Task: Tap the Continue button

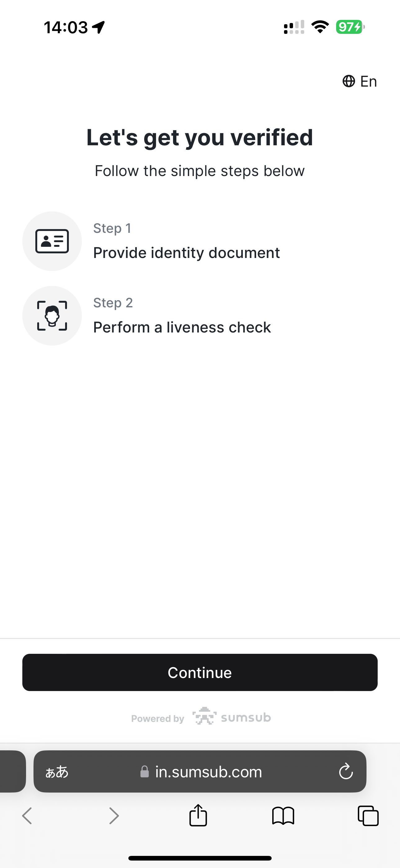Action: [x=200, y=672]
